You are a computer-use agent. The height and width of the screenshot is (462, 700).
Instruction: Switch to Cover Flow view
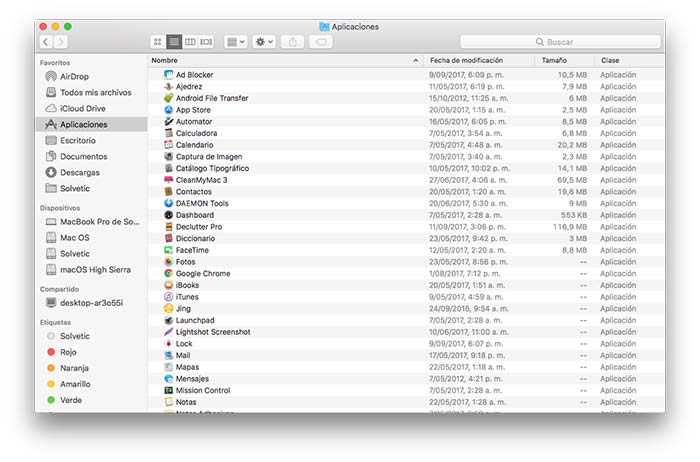point(206,42)
